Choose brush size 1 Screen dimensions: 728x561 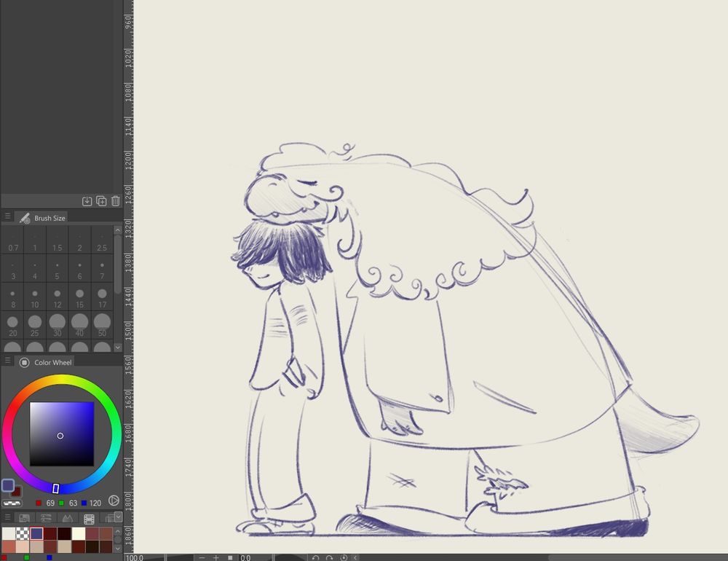(35, 240)
